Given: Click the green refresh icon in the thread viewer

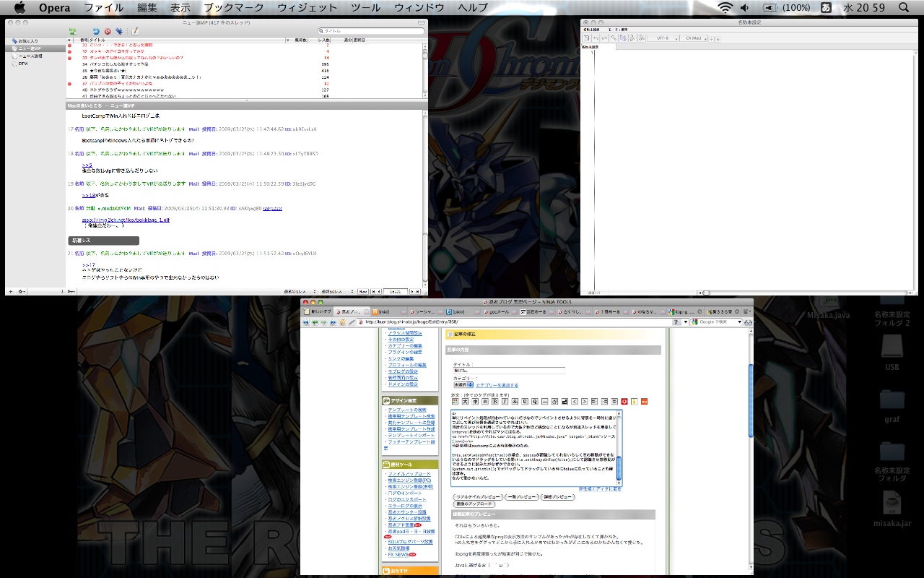Looking at the screenshot, I should (73, 31).
